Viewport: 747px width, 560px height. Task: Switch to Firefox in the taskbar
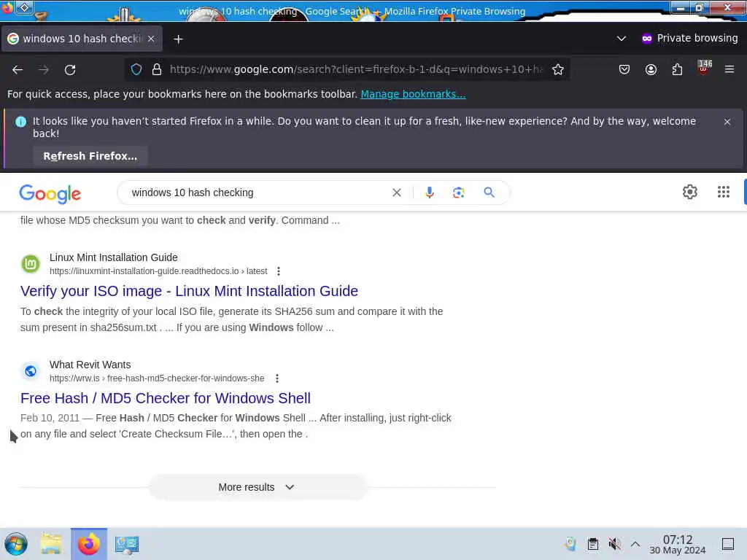(89, 544)
